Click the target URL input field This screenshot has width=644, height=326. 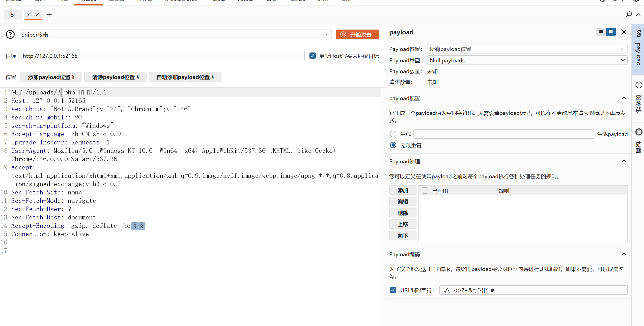pyautogui.click(x=162, y=56)
